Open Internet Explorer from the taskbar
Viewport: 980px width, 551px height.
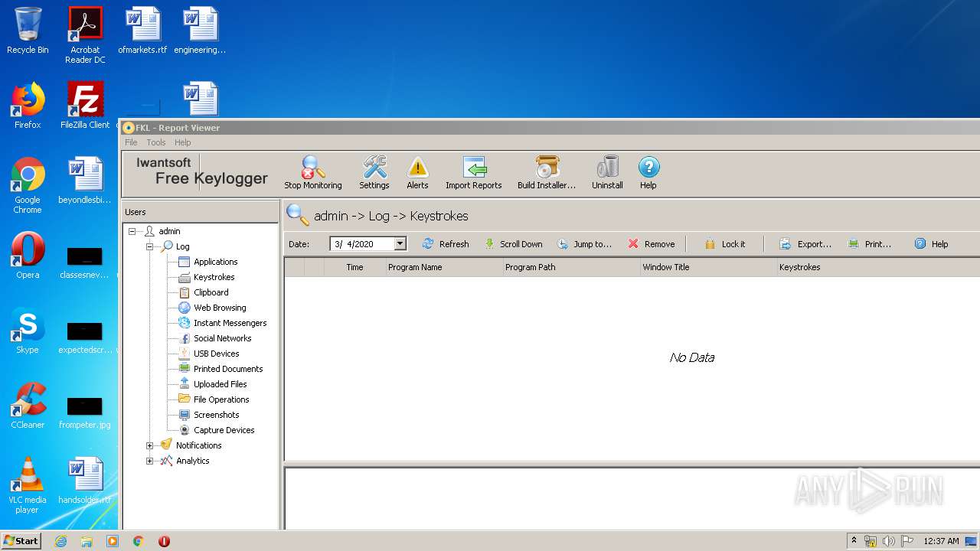coord(60,541)
